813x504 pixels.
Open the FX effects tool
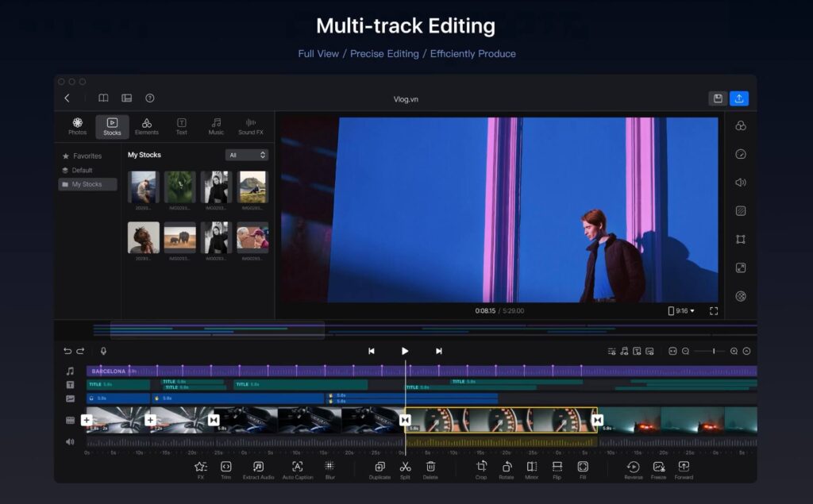click(x=201, y=467)
